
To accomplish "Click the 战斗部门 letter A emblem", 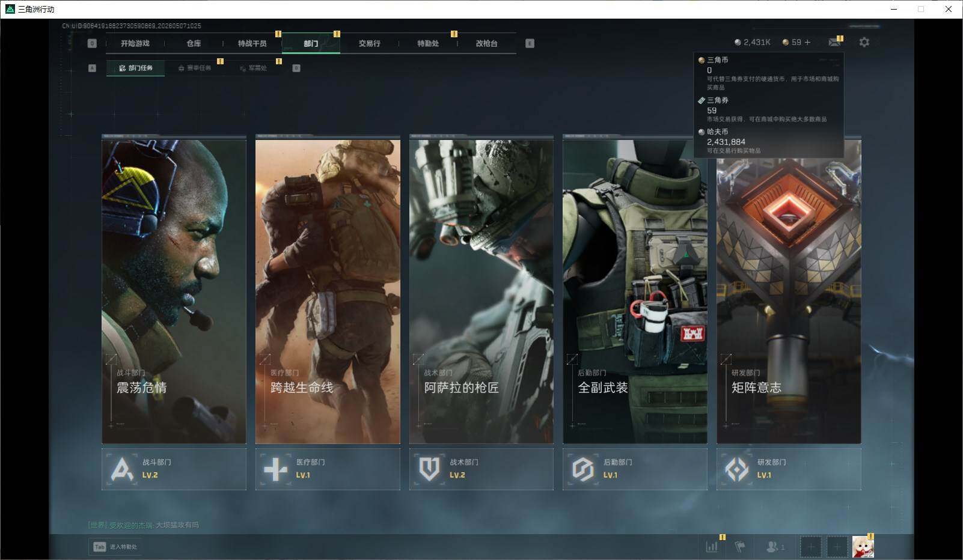I will [122, 469].
